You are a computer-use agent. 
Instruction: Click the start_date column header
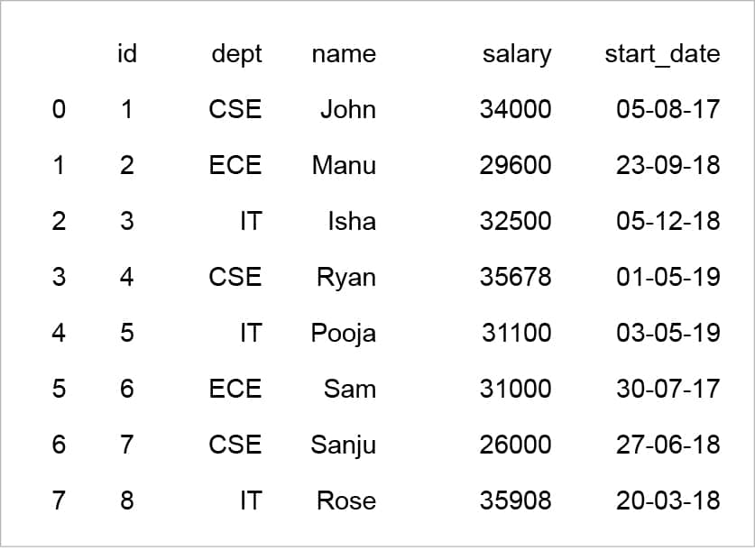662,54
